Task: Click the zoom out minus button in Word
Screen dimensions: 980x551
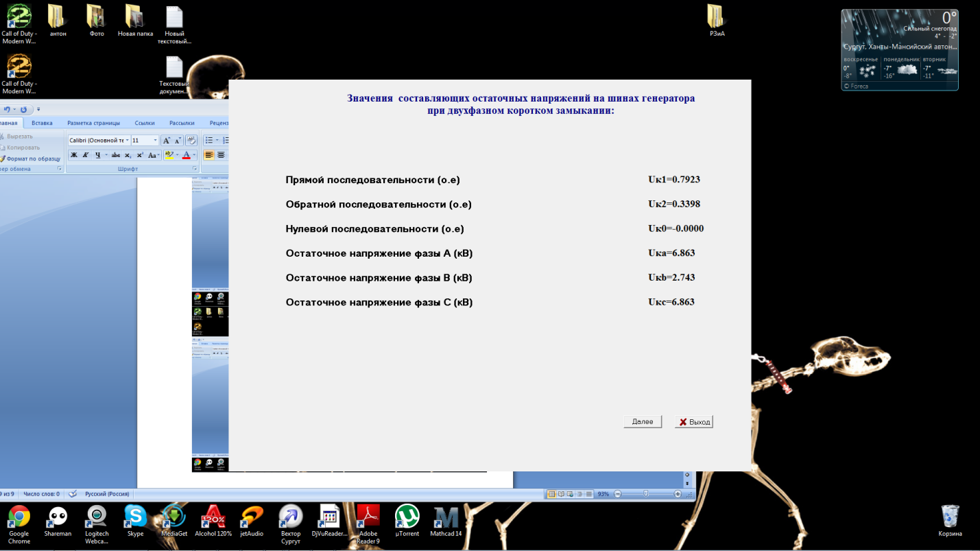Action: (617, 494)
